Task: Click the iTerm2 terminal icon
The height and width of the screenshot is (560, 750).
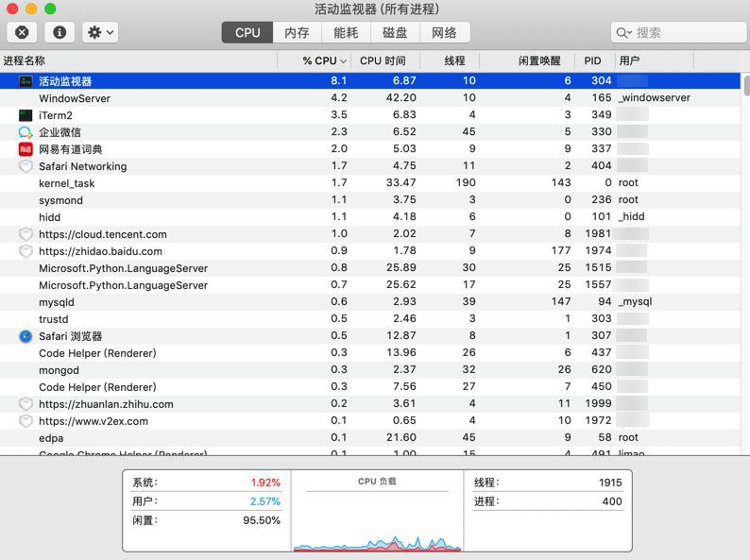Action: point(26,115)
